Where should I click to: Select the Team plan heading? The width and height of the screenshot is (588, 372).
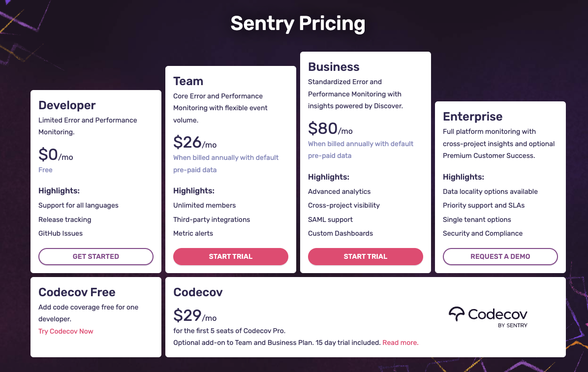pyautogui.click(x=188, y=81)
